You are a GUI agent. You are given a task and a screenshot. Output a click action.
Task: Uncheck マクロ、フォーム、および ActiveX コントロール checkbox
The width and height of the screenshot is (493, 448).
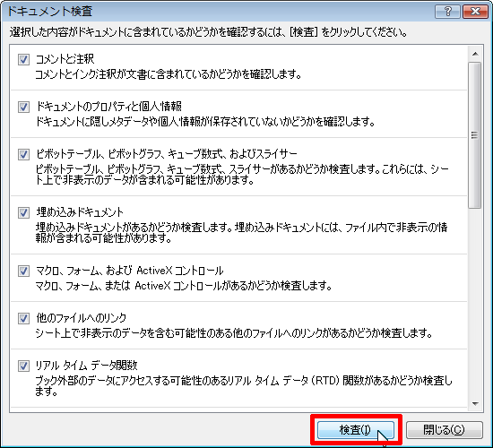point(23,271)
